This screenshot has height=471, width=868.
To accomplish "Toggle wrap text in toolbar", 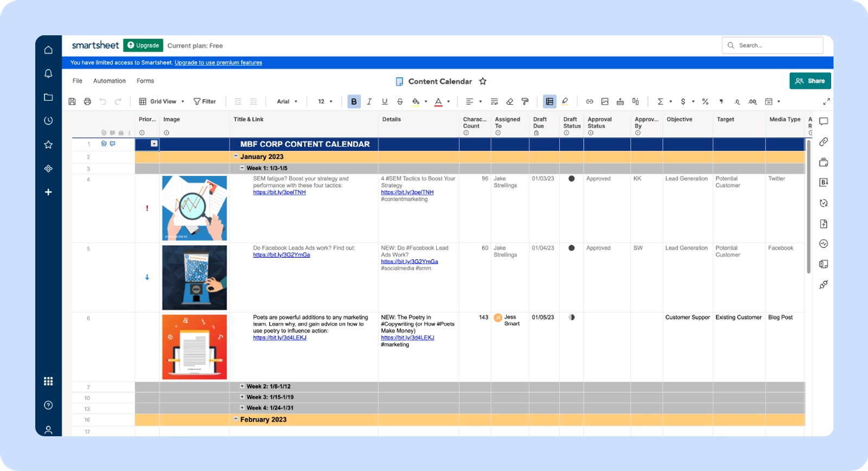I will click(x=494, y=101).
